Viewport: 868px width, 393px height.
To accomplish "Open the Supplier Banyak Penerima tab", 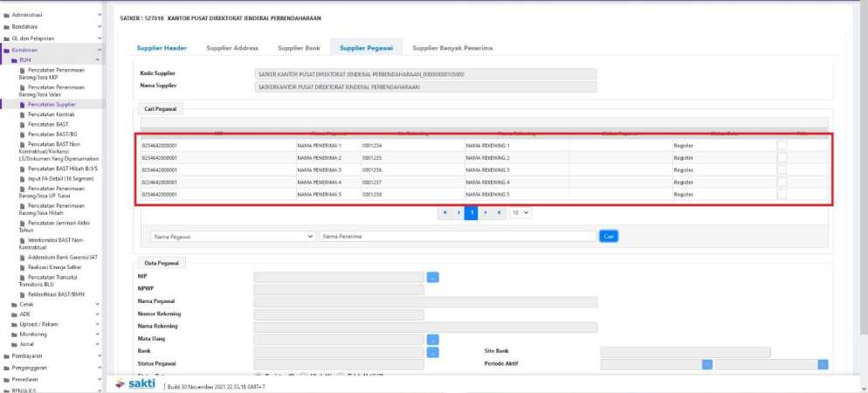I will tap(452, 48).
